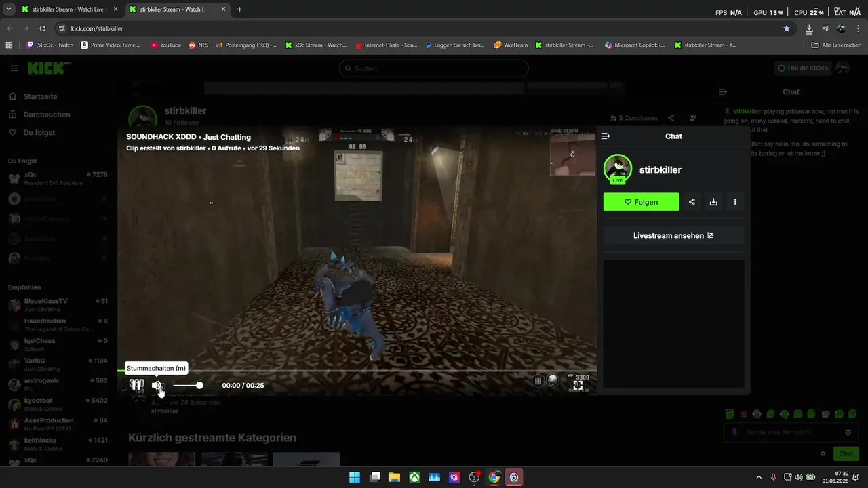Enter fullscreen mode for the clip
Viewport: 868px width, 488px height.
pos(578,385)
